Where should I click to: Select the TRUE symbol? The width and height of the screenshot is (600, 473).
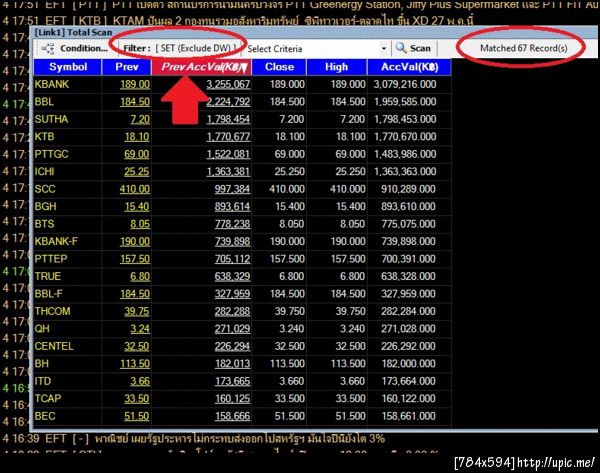point(47,276)
